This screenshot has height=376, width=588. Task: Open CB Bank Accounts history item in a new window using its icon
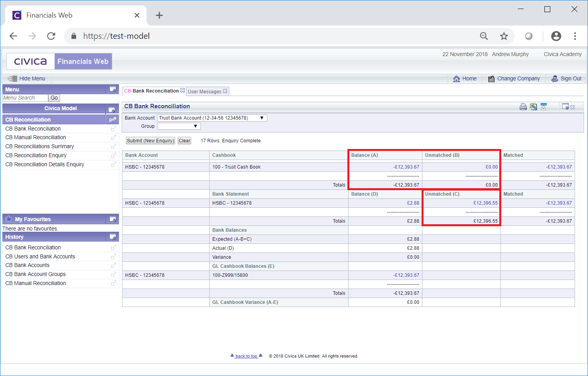pyautogui.click(x=113, y=265)
